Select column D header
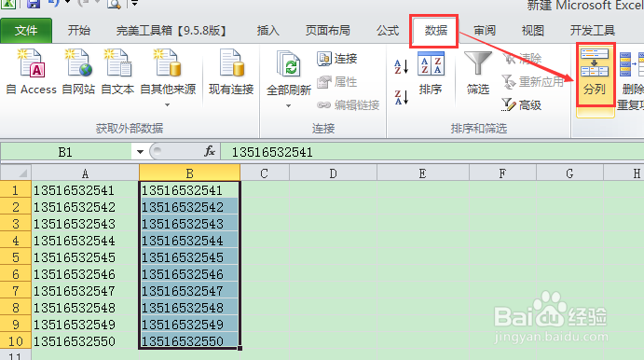This screenshot has height=360, width=644. [x=333, y=173]
